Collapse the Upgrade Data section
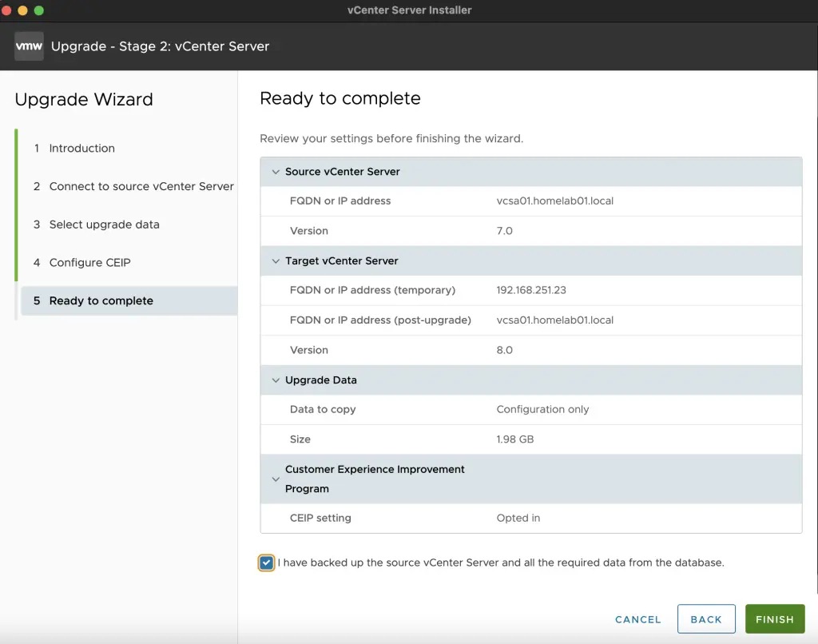Viewport: 818px width, 644px height. (276, 380)
